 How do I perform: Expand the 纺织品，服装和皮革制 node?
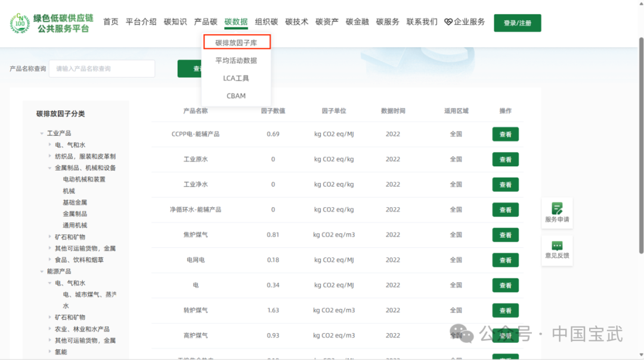click(x=49, y=156)
